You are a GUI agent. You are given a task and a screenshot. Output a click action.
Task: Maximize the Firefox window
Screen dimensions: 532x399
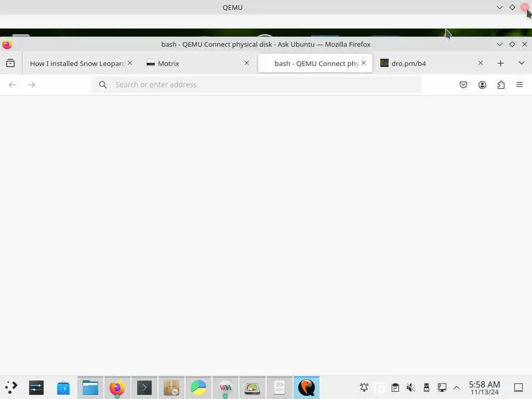tap(512, 45)
